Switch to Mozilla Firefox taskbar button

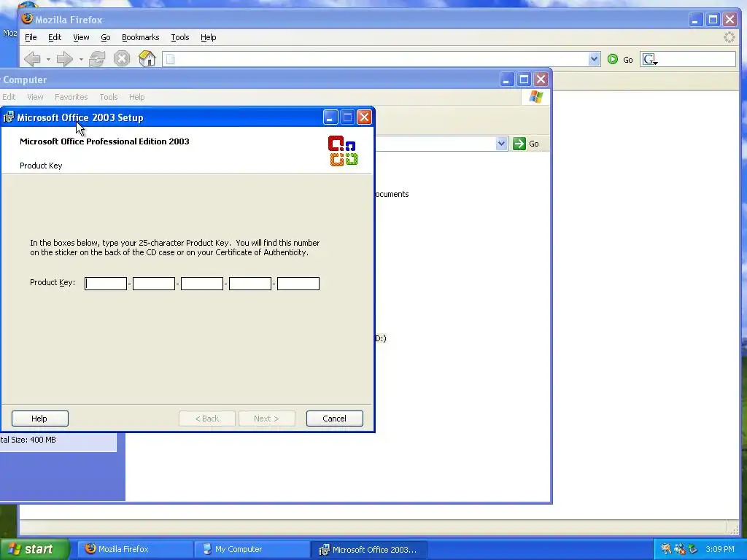pyautogui.click(x=135, y=549)
